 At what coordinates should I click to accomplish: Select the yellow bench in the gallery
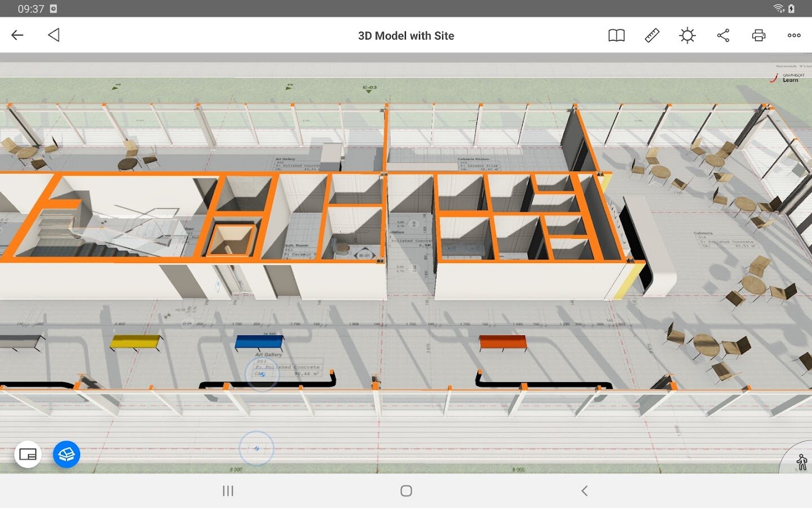tap(135, 341)
